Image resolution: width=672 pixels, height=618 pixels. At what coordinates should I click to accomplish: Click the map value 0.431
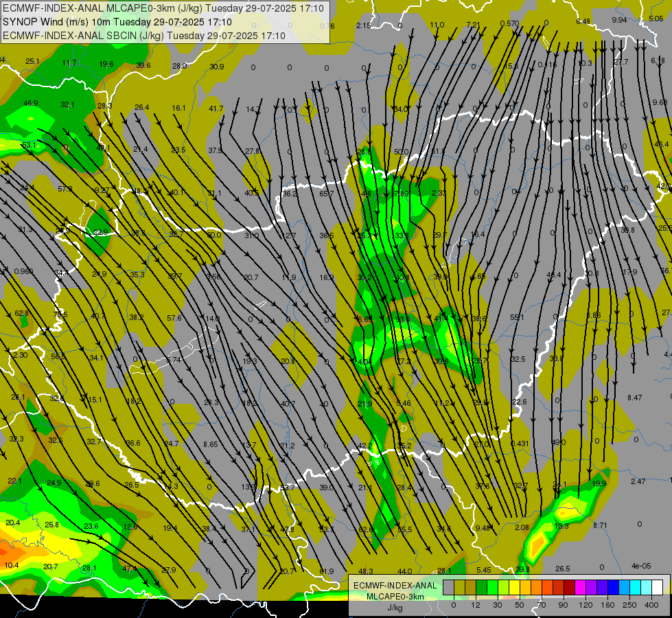coord(520,444)
